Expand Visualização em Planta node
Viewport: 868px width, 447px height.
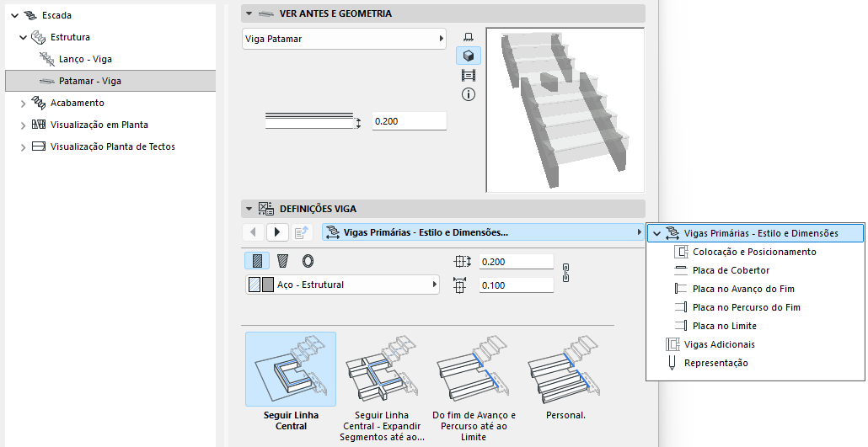click(23, 125)
